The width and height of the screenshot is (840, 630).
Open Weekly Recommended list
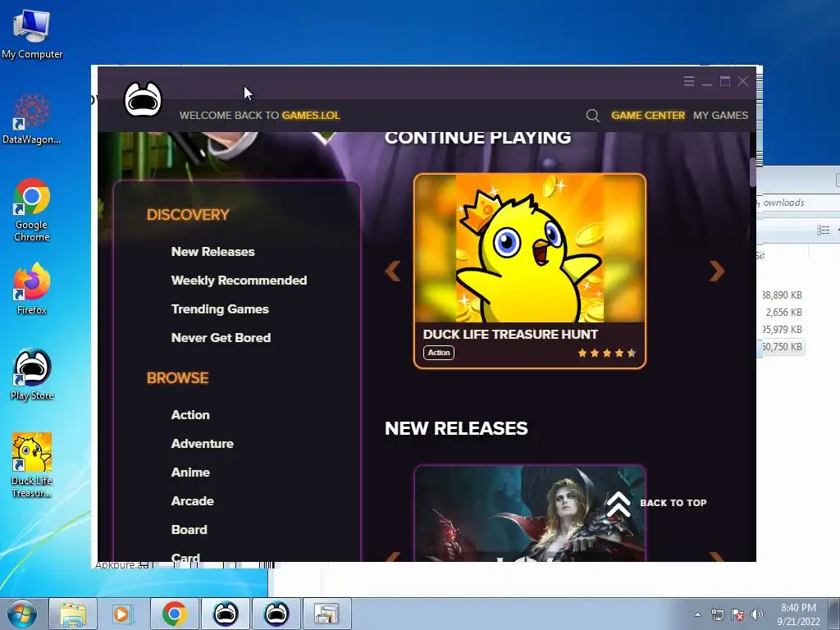(x=239, y=281)
